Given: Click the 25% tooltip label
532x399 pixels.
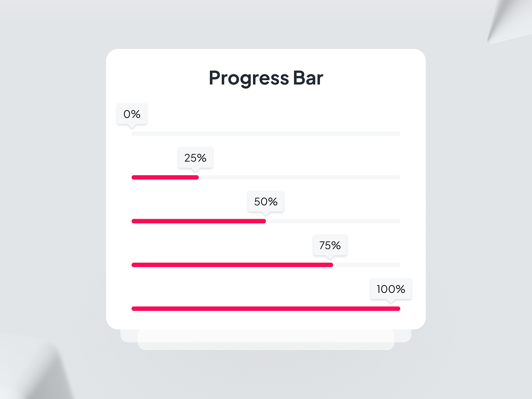Looking at the screenshot, I should click(x=195, y=158).
